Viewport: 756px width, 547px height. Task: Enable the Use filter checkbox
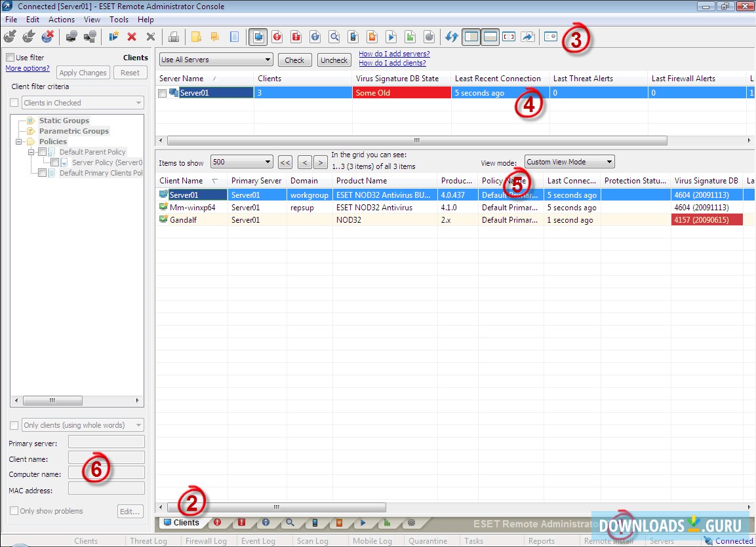[x=10, y=57]
